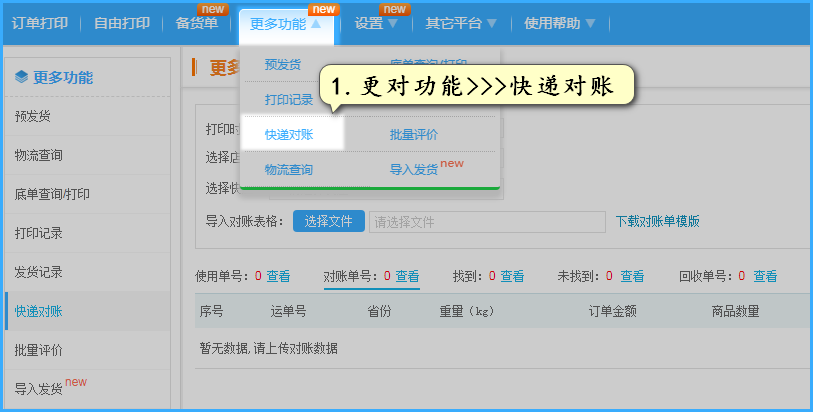This screenshot has height=412, width=813.
Task: Select 批量评价 in the dropdown menu
Action: (414, 135)
